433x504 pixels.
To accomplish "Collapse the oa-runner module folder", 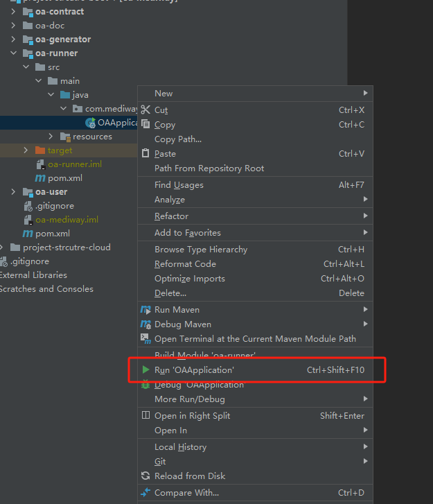I will pos(13,53).
